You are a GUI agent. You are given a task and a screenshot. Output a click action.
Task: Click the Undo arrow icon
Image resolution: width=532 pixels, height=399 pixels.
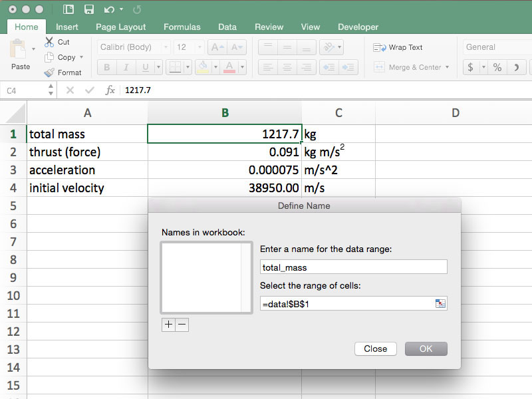click(x=109, y=9)
